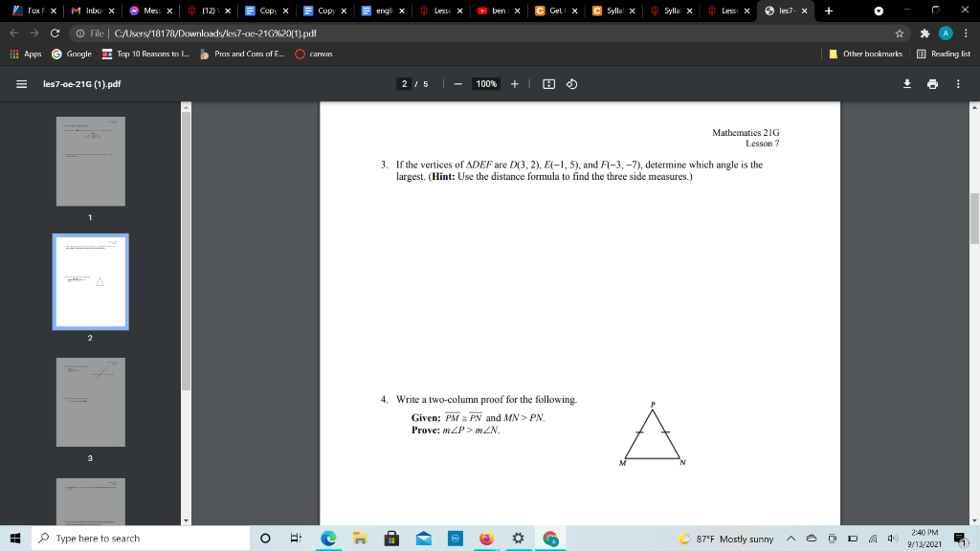Reload the current page
The image size is (980, 551).
pos(55,33)
